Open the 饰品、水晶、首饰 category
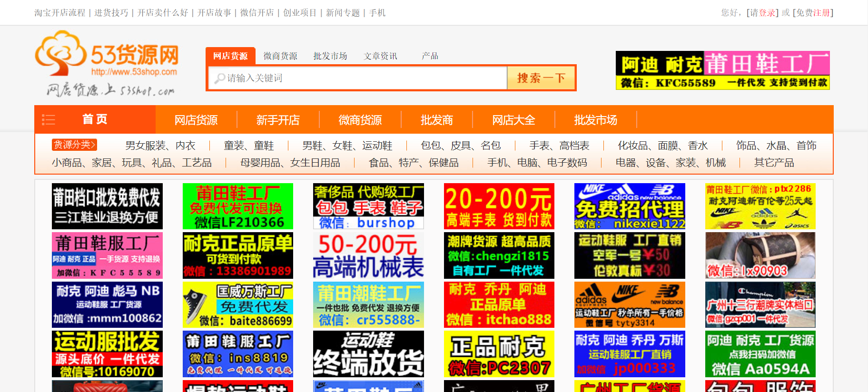Image resolution: width=868 pixels, height=392 pixels. click(776, 146)
